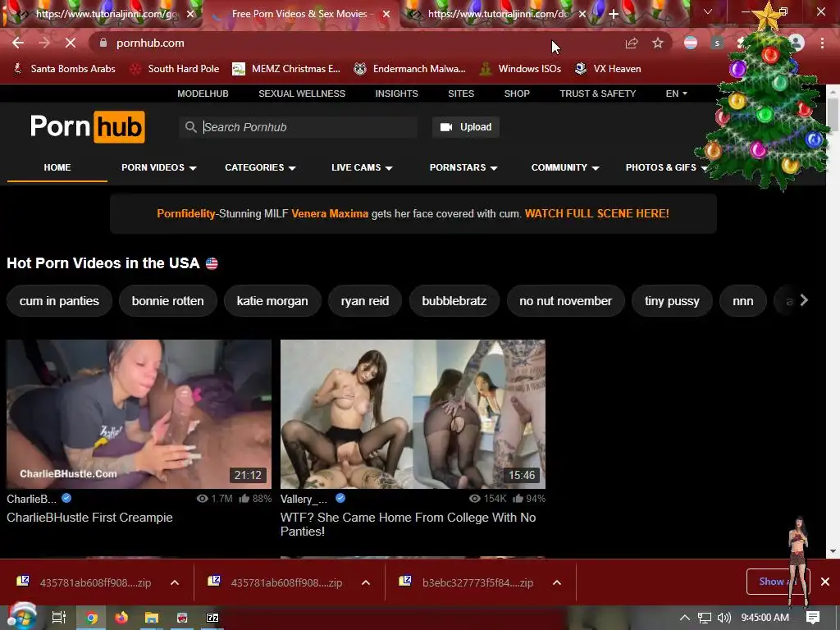This screenshot has height=630, width=840.
Task: Click the browser forward arrow
Action: point(44,43)
